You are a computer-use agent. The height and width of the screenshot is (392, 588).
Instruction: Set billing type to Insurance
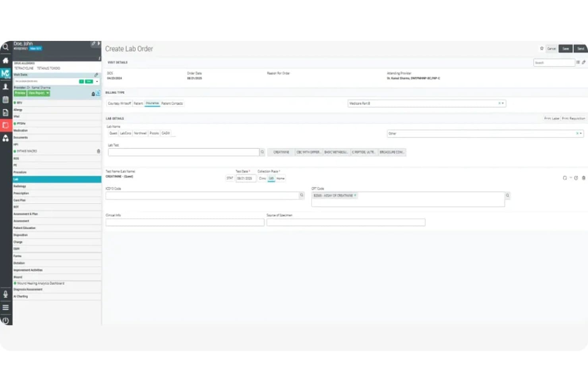coord(152,103)
